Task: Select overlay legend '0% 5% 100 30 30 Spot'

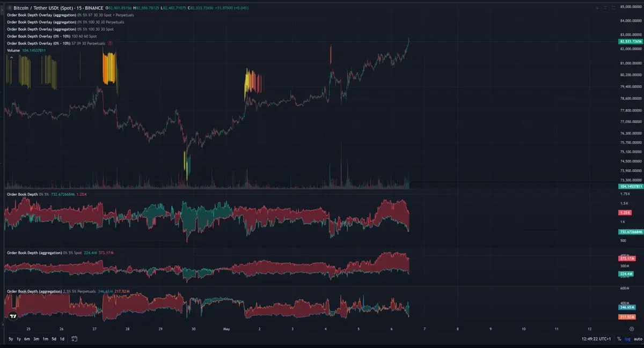Action: (x=60, y=29)
